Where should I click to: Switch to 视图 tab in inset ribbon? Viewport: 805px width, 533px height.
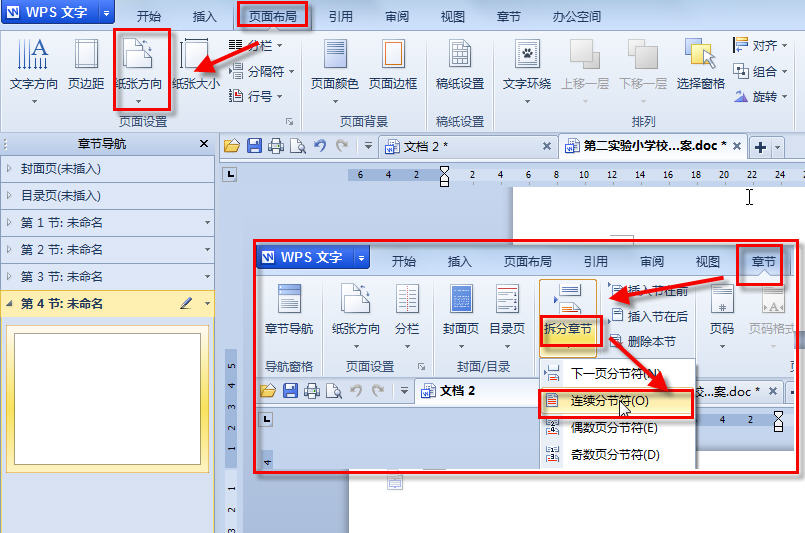tap(707, 262)
